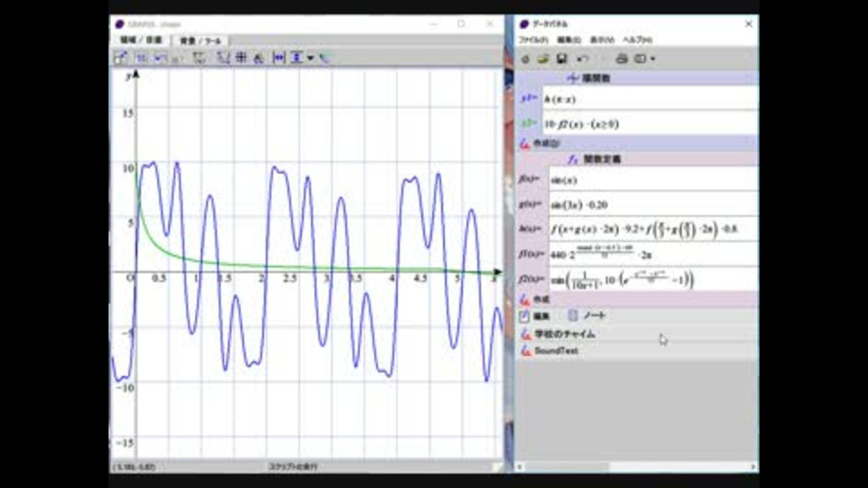
Task: Click the y1 expression field h(π·x)
Action: pyautogui.click(x=650, y=99)
